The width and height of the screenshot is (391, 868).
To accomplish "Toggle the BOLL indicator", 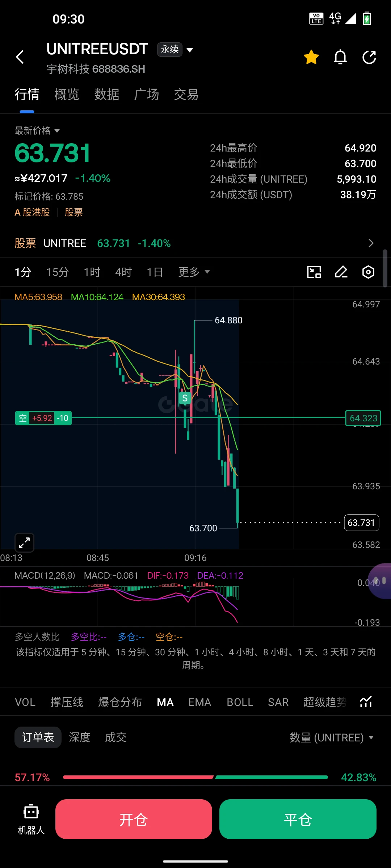I will pos(240,702).
